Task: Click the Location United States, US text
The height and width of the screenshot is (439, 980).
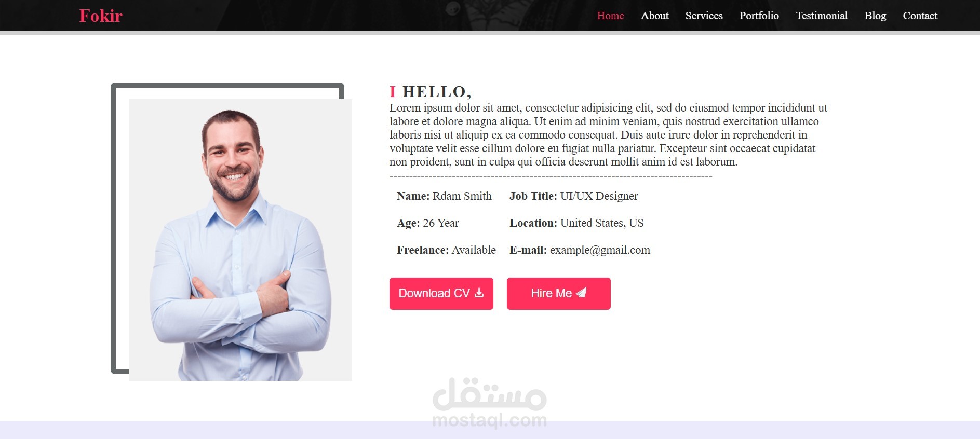Action: coord(576,223)
